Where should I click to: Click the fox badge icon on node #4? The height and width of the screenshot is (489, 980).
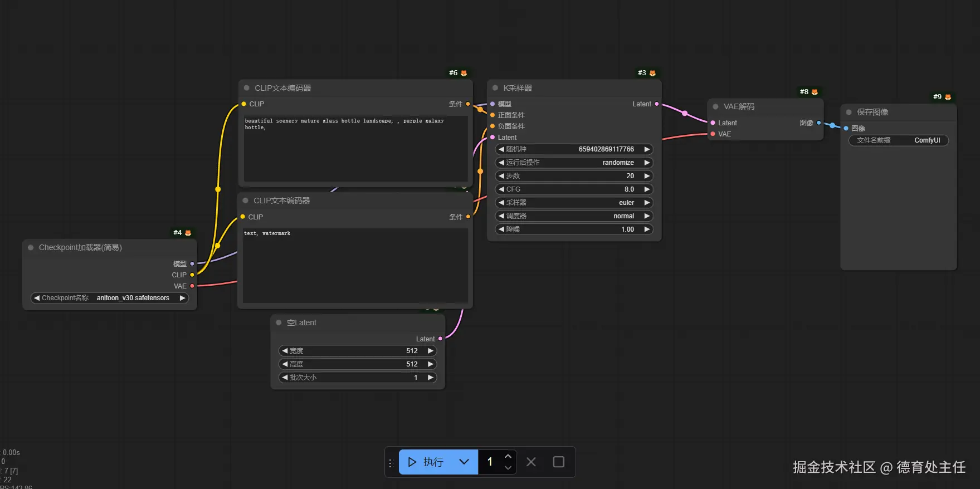point(188,233)
